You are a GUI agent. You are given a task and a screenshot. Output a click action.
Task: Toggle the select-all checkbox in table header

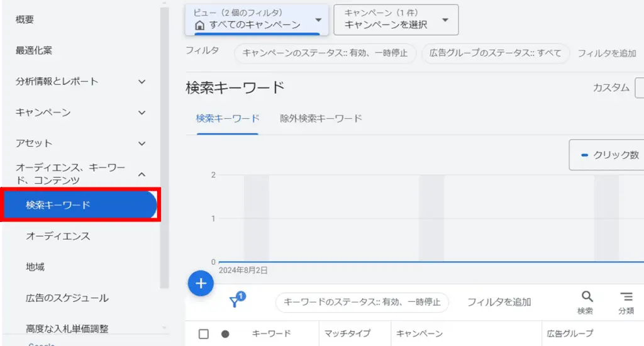[204, 334]
